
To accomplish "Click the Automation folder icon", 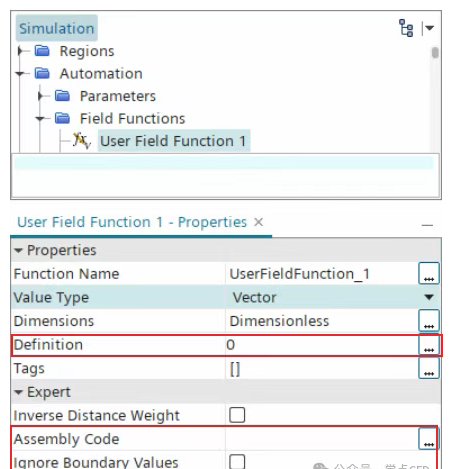I will (42, 73).
